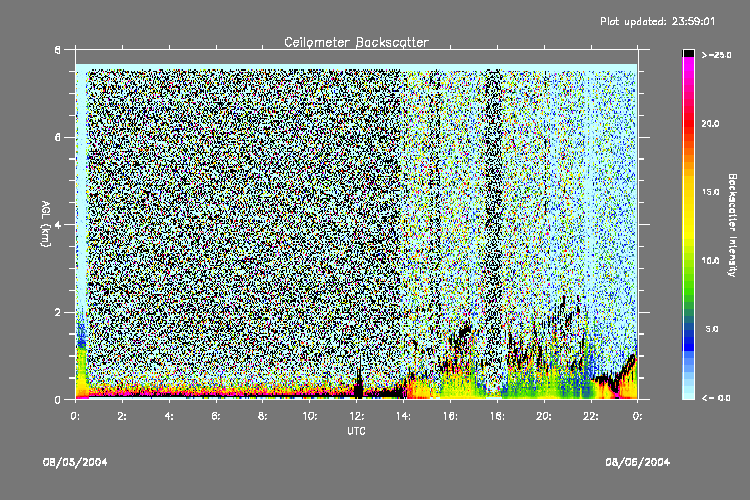Viewport: 750px width, 500px height.
Task: Click the 'Ceilometer Backscatter' plot title
Action: point(356,42)
